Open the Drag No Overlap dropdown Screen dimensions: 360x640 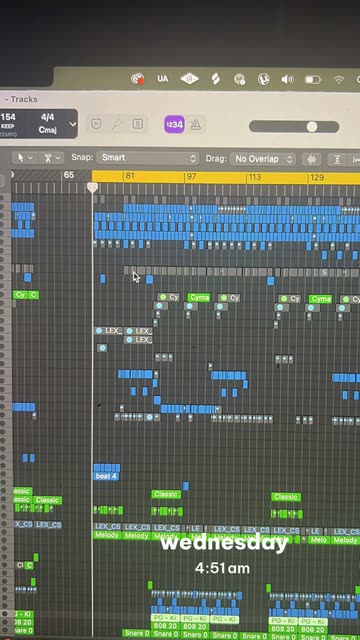pos(262,159)
